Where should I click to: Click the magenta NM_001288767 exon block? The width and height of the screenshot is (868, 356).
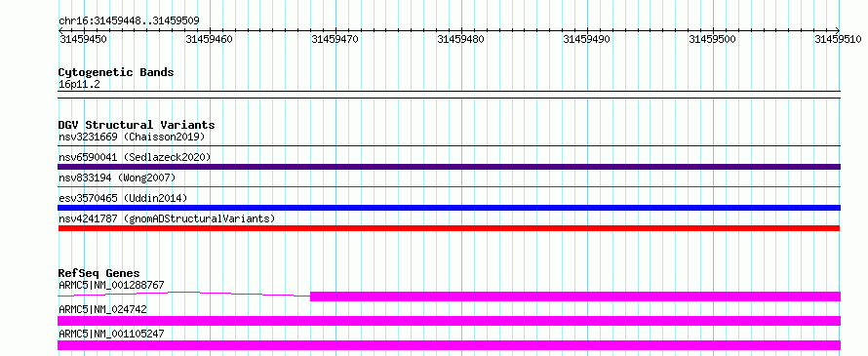tap(575, 297)
